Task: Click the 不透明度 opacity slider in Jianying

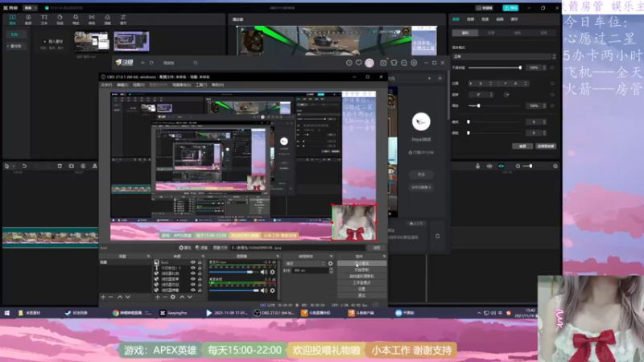Action: point(495,68)
